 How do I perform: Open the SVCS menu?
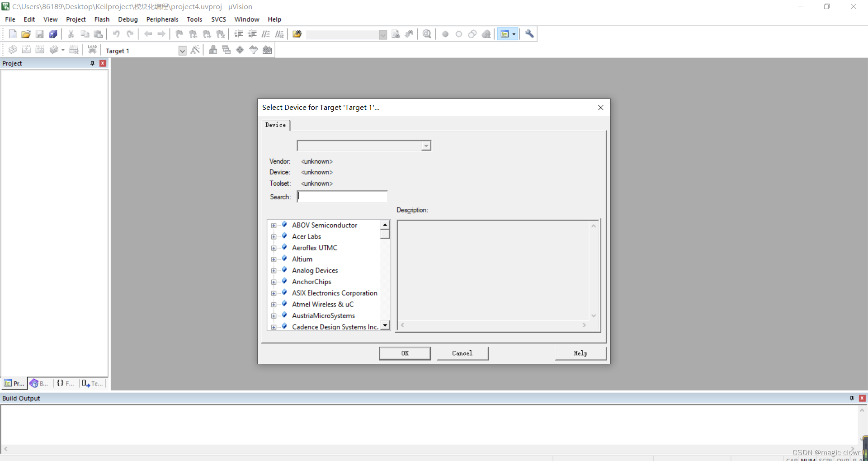click(219, 19)
